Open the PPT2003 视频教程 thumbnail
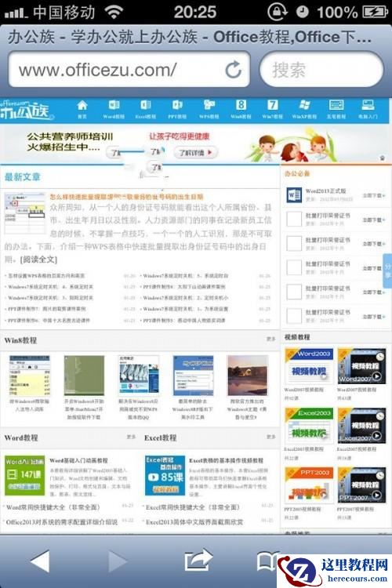 pos(309,485)
